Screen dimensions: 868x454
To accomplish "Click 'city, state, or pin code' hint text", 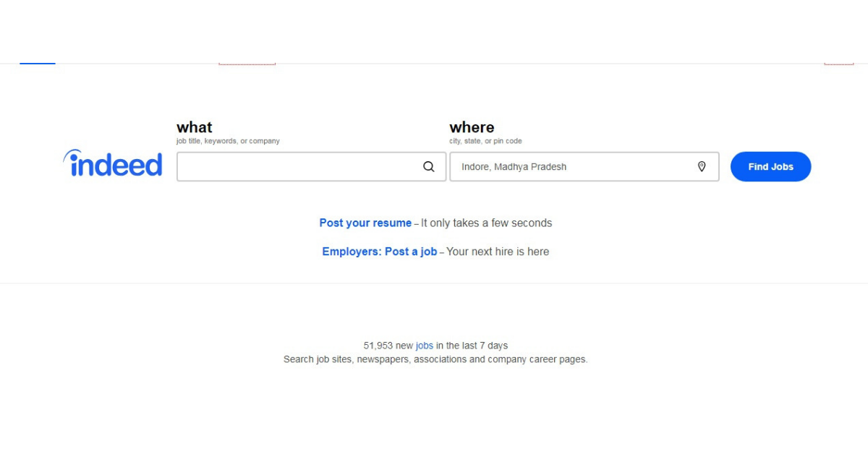I will 485,141.
